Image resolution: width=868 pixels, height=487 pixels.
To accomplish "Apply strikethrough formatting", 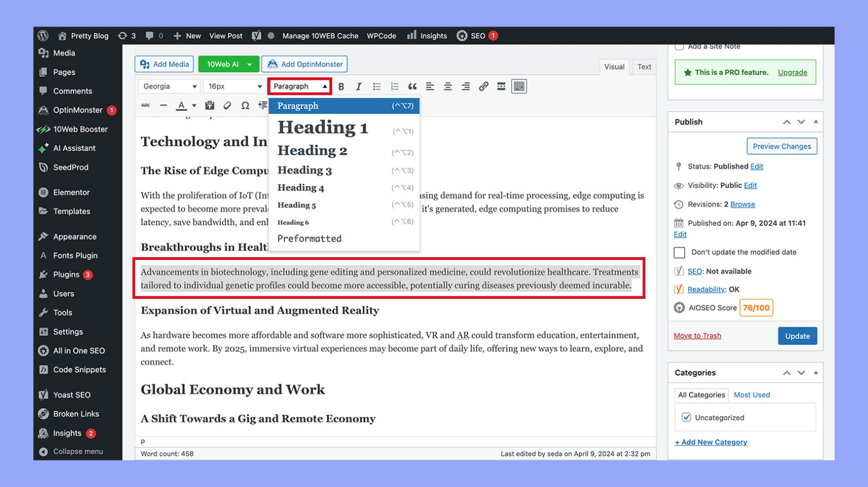I will pos(145,105).
